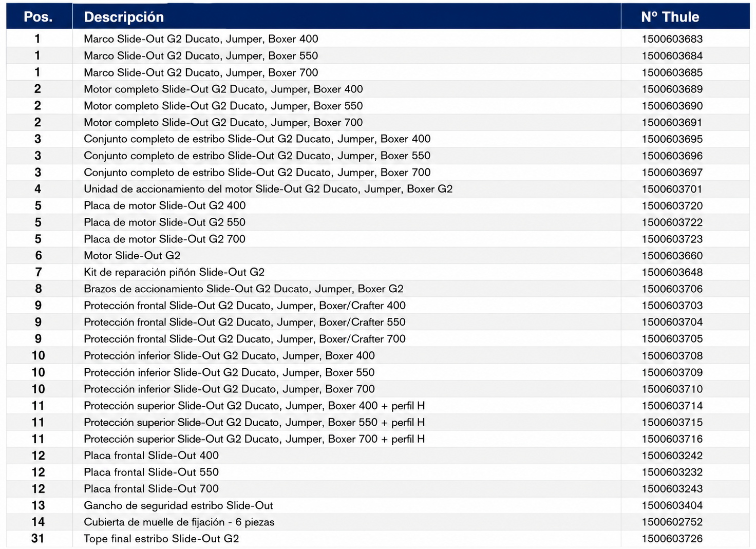Click part number 1500603722
Image resolution: width=756 pixels, height=549 pixels.
pyautogui.click(x=672, y=222)
